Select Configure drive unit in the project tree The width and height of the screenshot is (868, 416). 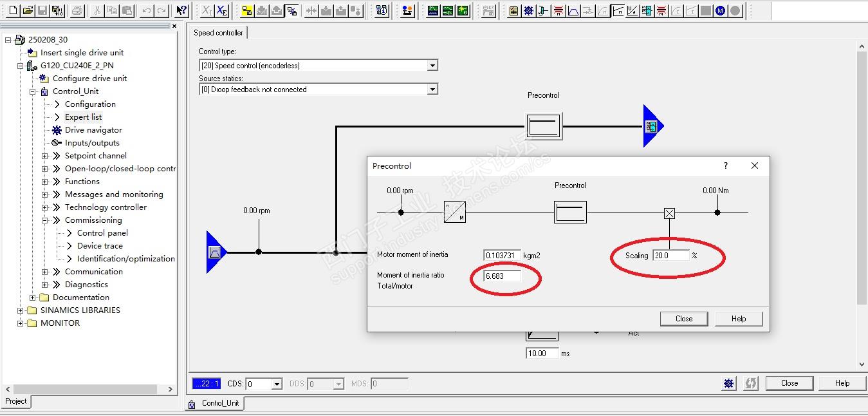[x=89, y=79]
